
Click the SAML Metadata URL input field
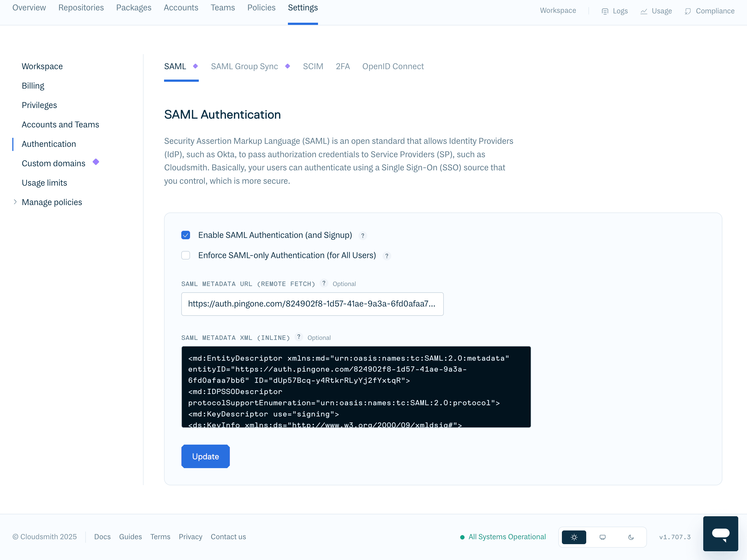click(312, 304)
